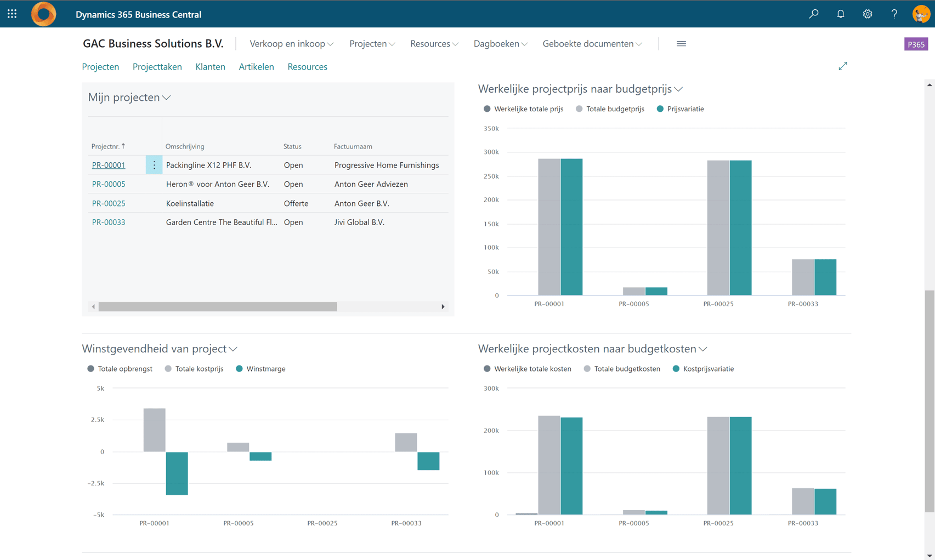Viewport: 935px width, 560px height.
Task: Toggle the Prijsvariatie legend series
Action: 680,109
